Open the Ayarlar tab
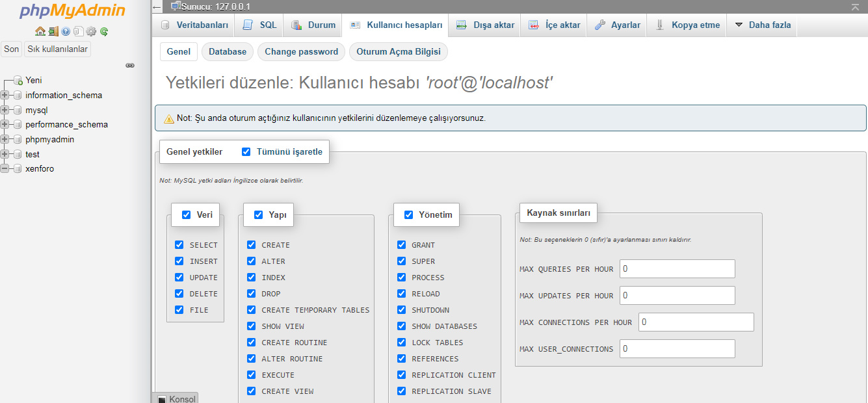 [x=618, y=25]
